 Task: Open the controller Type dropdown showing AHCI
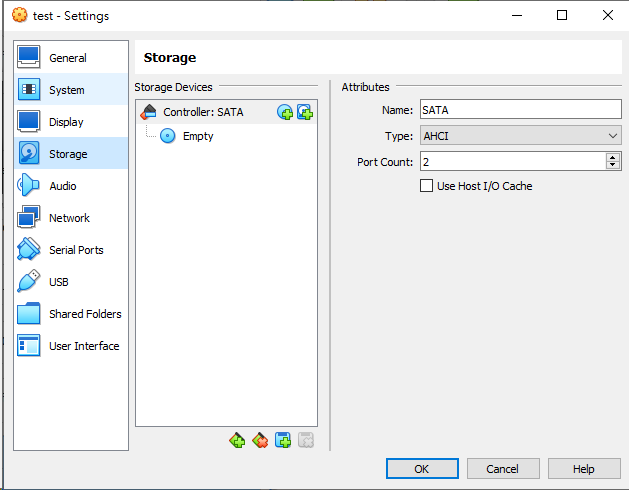520,136
